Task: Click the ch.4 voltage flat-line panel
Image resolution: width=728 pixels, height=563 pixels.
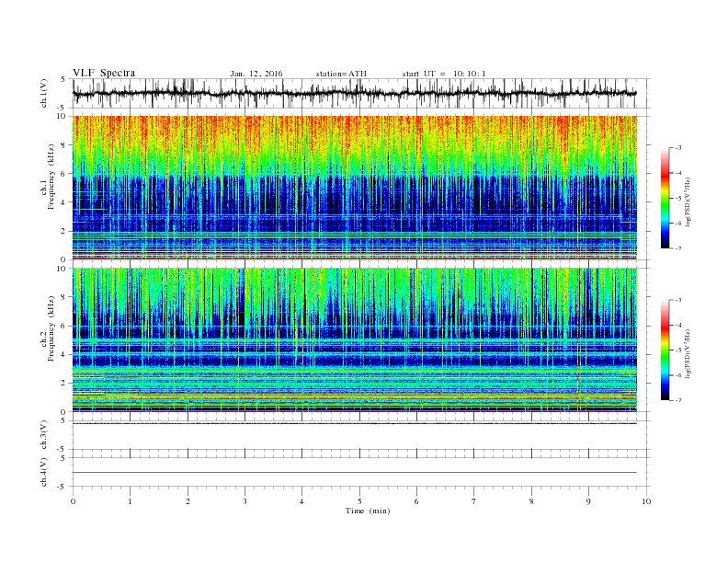Action: coord(361,473)
